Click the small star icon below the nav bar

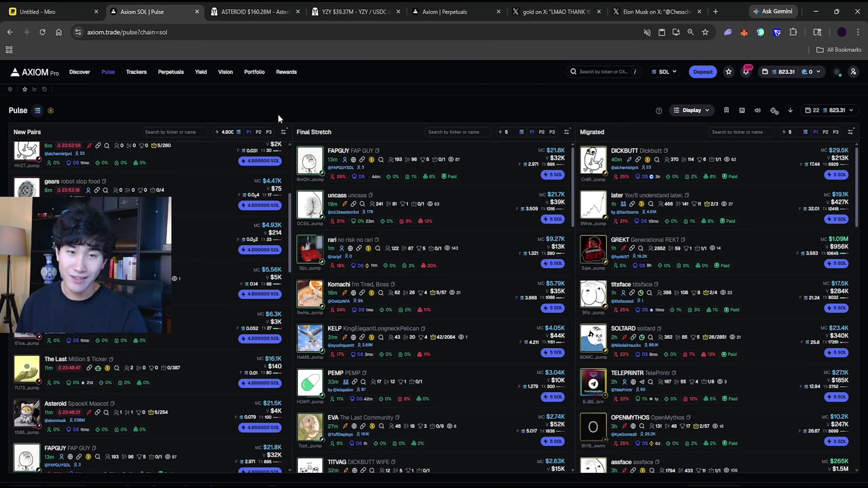click(x=25, y=89)
